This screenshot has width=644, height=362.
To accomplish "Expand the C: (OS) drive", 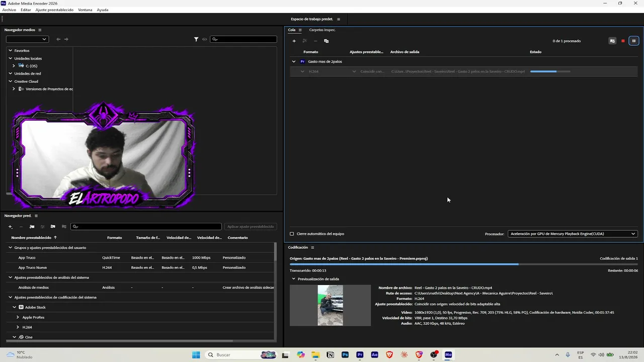I will (14, 66).
